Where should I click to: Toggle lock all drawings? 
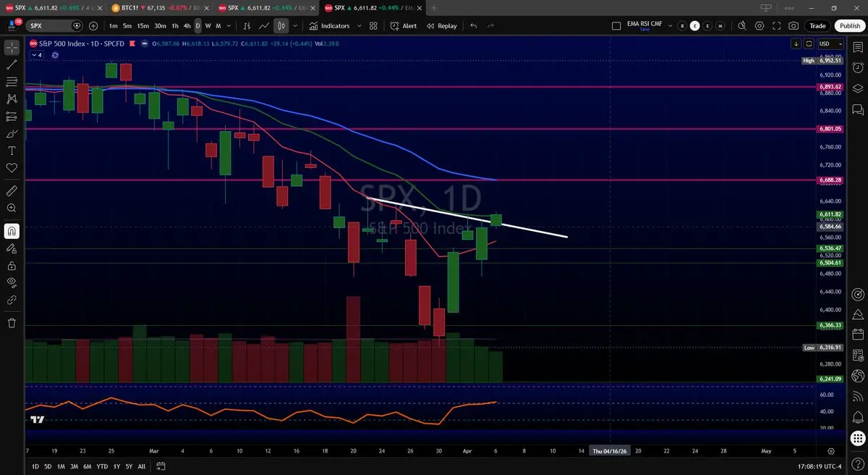12,266
